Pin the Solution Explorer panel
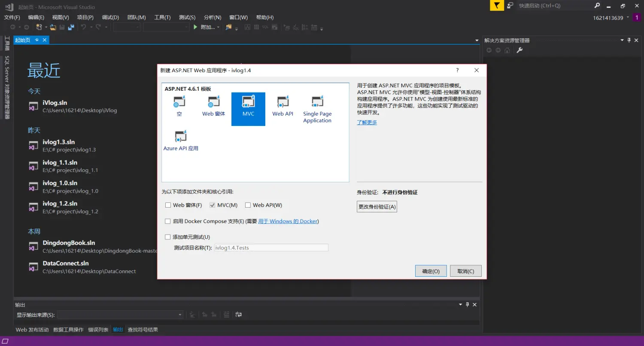This screenshot has height=346, width=644. point(629,40)
